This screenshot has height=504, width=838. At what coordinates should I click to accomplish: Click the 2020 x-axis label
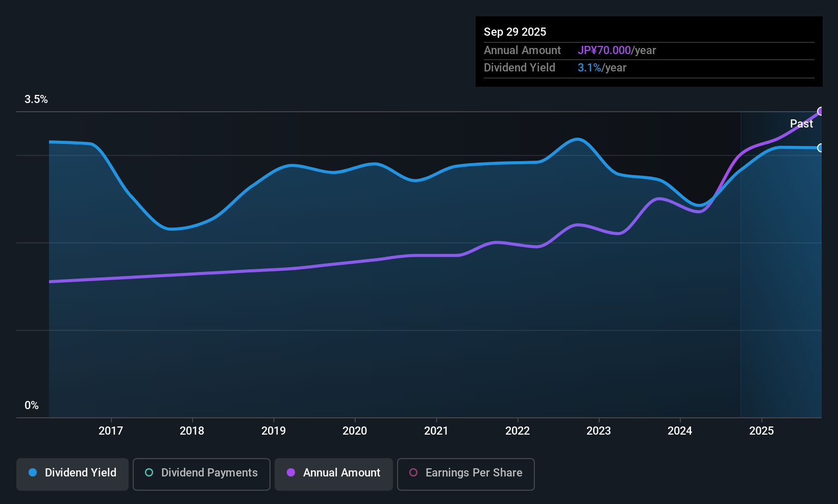pyautogui.click(x=355, y=431)
